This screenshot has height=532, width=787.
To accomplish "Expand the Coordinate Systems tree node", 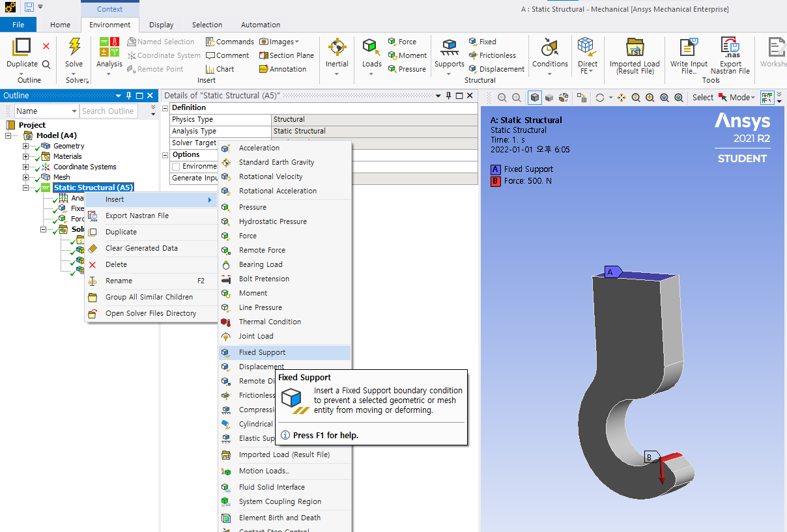I will click(x=26, y=167).
